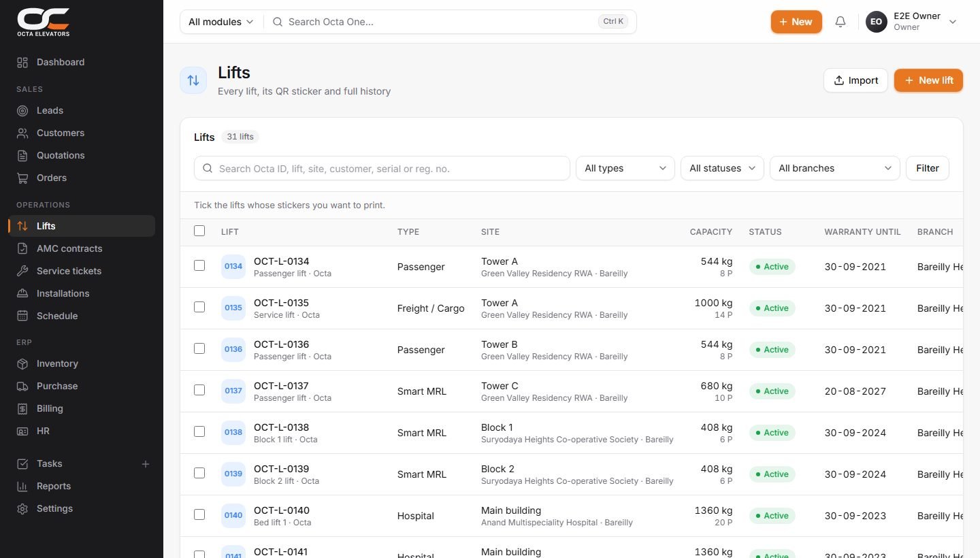Click the Installations hard-hat icon
Image resolution: width=980 pixels, height=558 pixels.
point(22,294)
